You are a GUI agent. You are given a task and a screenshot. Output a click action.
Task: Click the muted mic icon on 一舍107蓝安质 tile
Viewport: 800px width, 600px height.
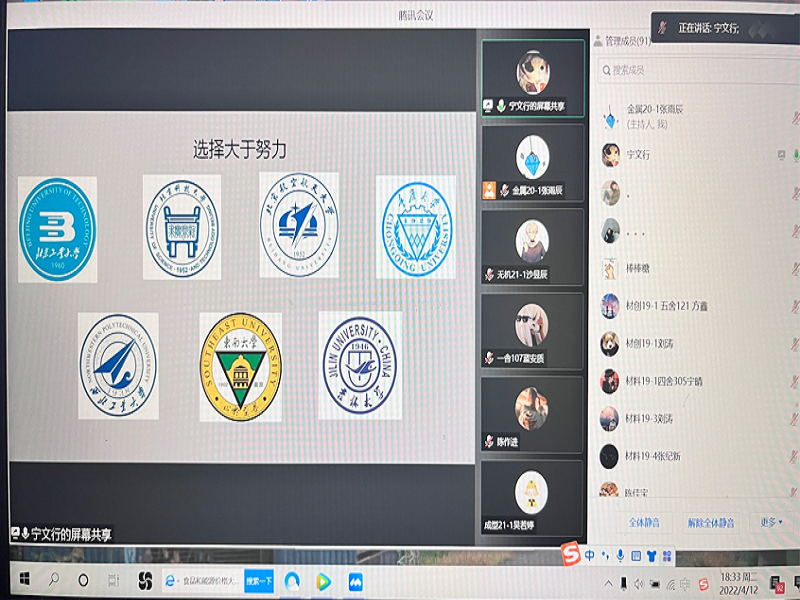489,358
